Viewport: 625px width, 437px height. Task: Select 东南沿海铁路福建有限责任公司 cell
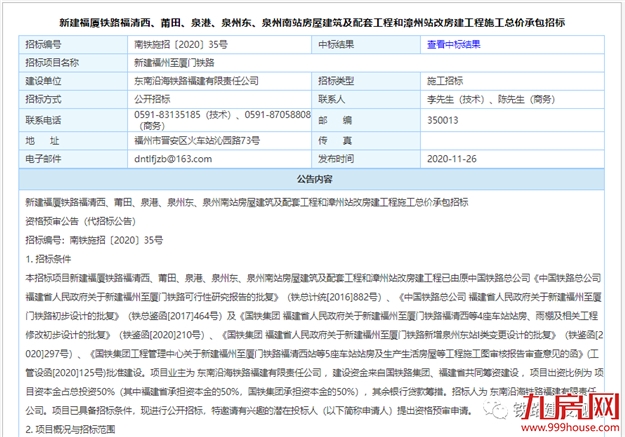click(x=219, y=81)
